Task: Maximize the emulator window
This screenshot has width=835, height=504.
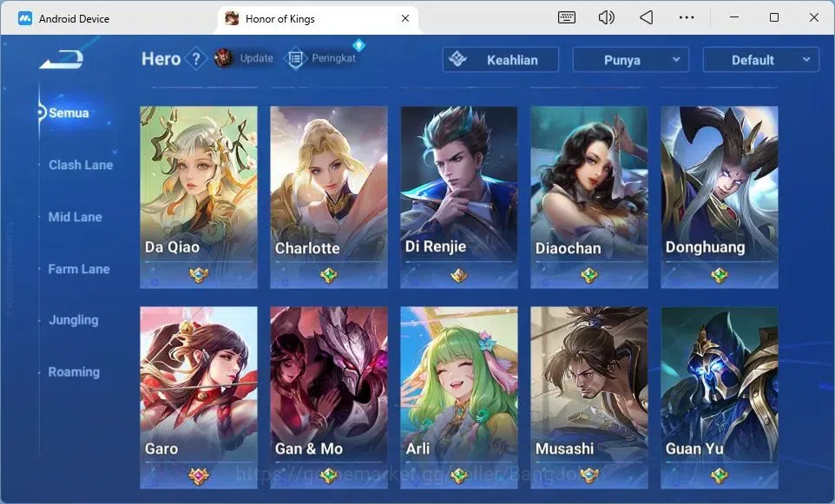Action: coord(774,17)
